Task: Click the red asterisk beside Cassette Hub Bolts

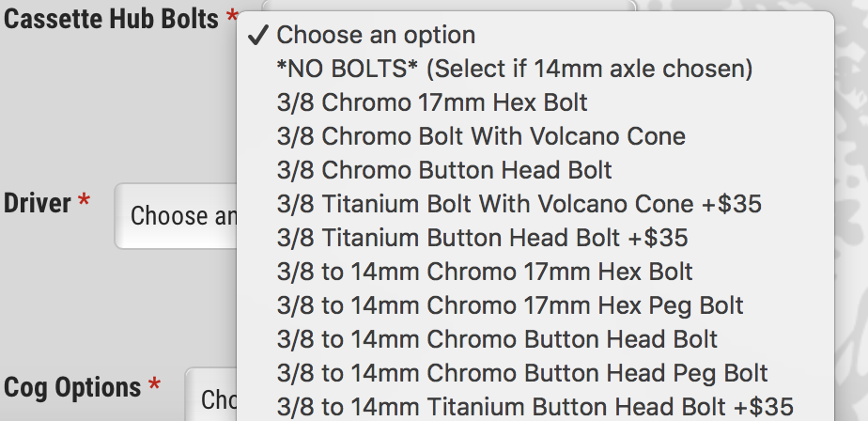Action: point(232,16)
